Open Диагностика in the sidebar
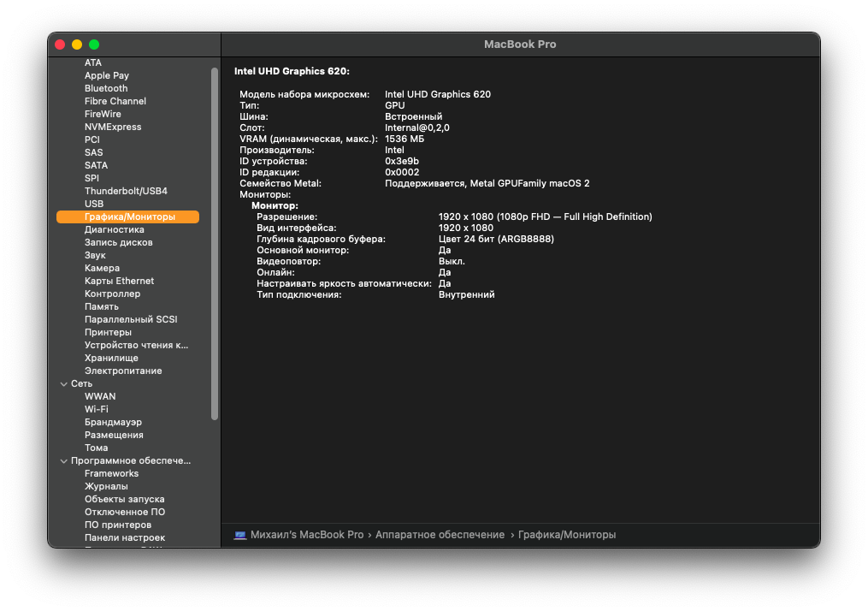The width and height of the screenshot is (868, 611). (115, 229)
